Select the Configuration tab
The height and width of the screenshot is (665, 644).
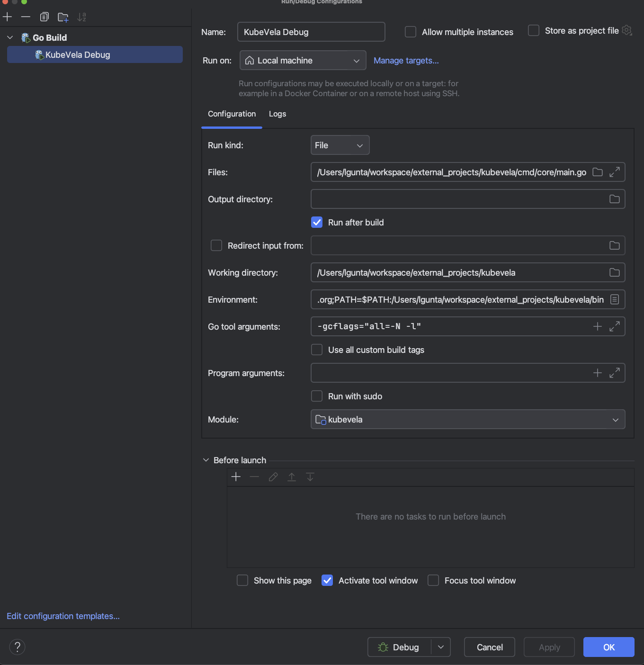point(232,114)
